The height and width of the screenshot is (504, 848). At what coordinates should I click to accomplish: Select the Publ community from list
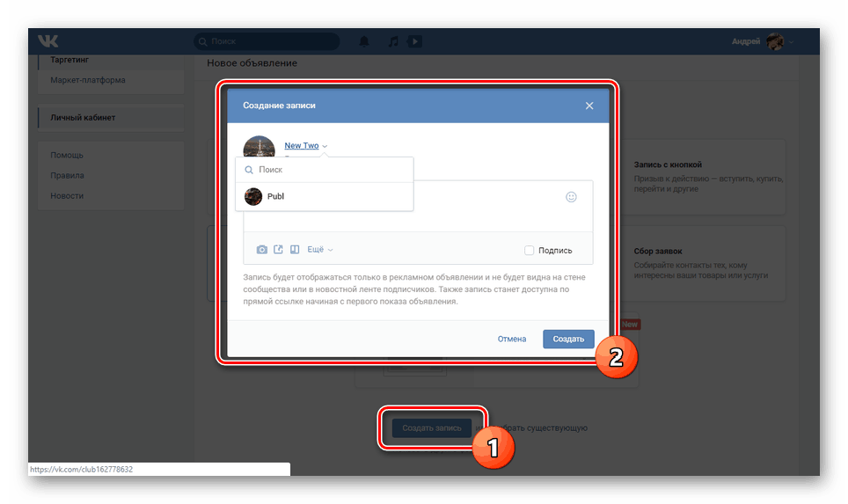pyautogui.click(x=325, y=196)
